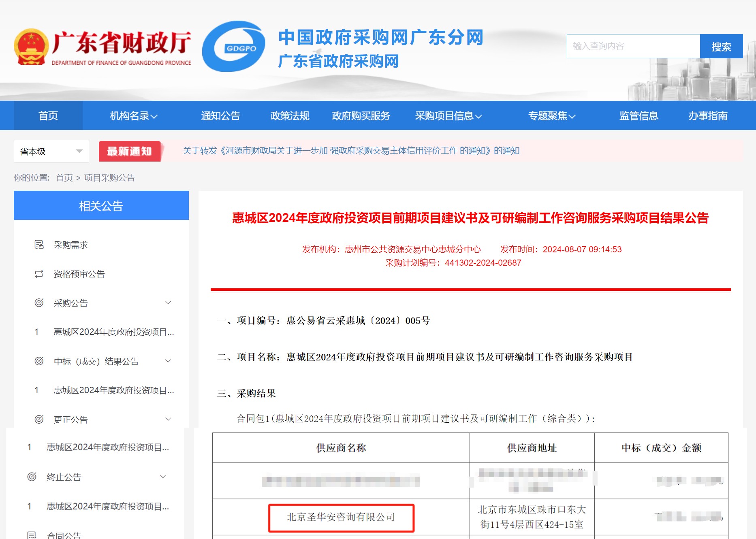This screenshot has width=756, height=539.
Task: Open the 河源市财政局 notice link
Action: pos(351,151)
